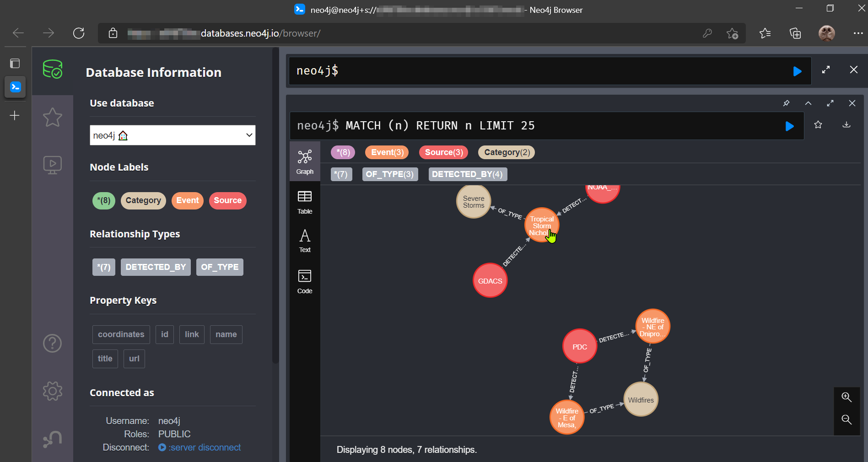Open the Favorites star in sidebar
Screen dimensions: 868x462
tap(52, 118)
